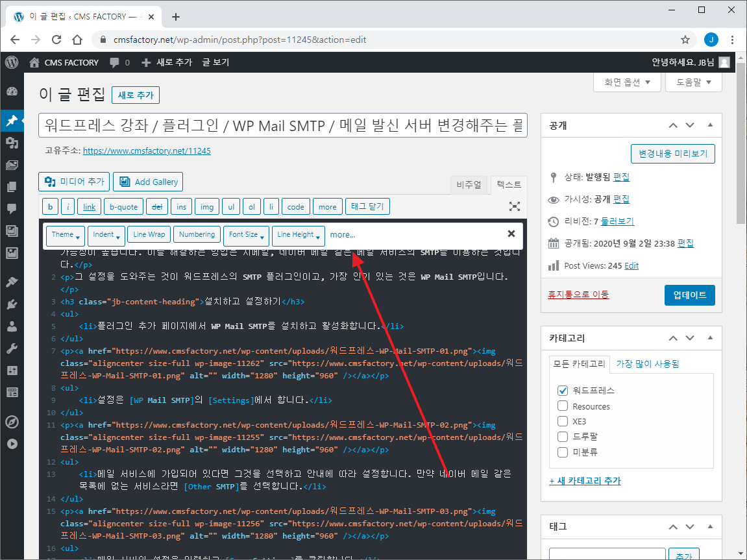
Task: Switch to the 텍스트 editor tab
Action: [x=509, y=185]
